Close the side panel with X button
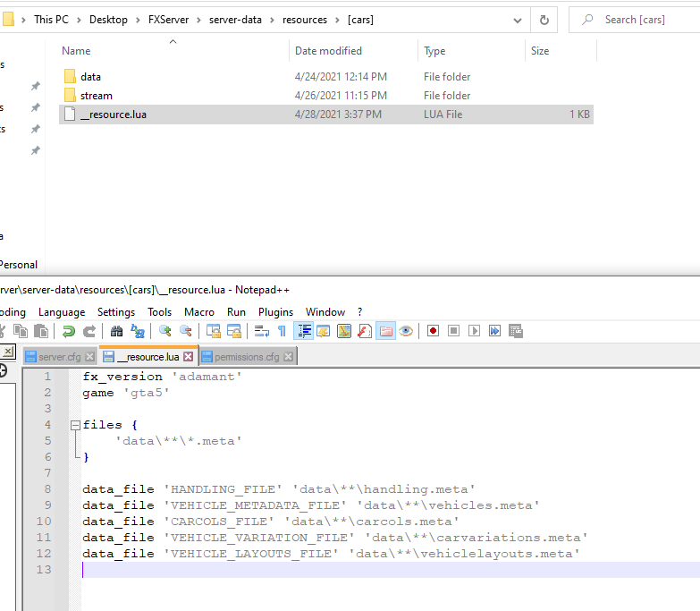 7,352
